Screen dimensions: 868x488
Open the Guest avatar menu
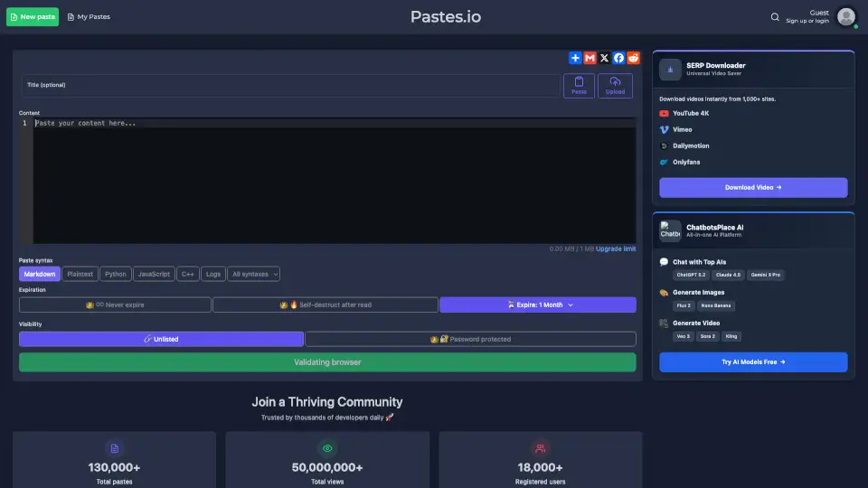(x=846, y=17)
